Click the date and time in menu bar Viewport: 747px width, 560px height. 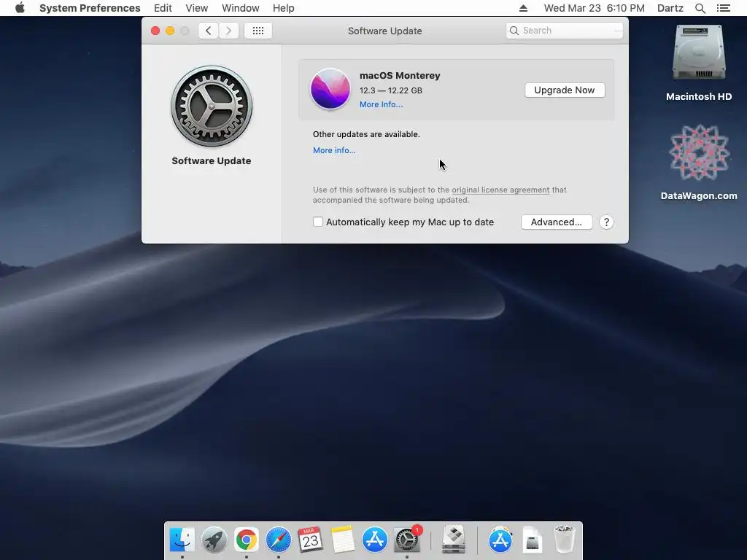pos(594,8)
